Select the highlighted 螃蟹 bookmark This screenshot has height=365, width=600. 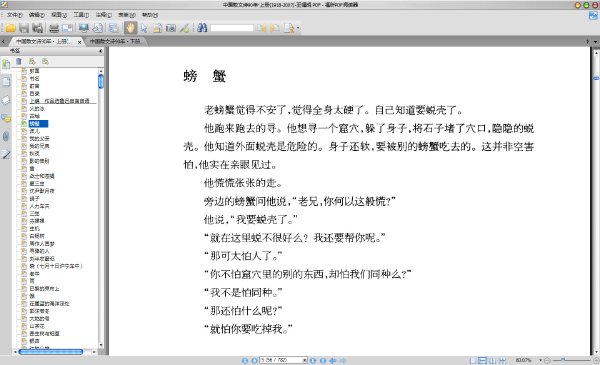pos(38,124)
